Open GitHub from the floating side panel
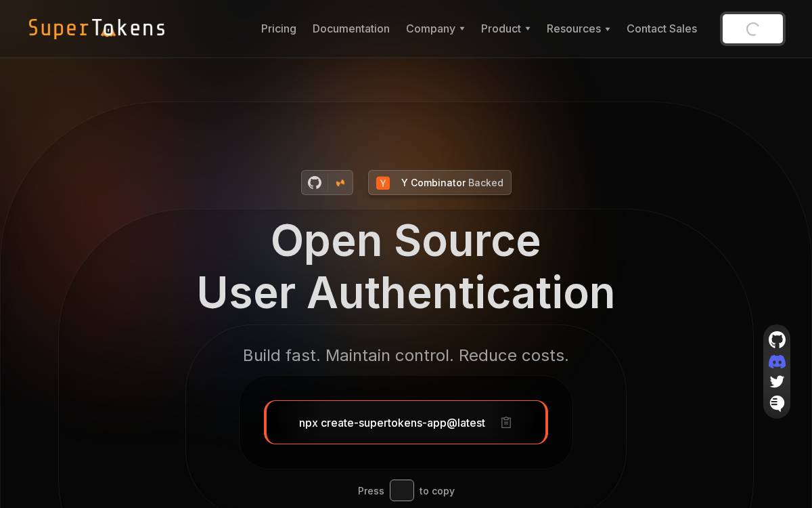 [x=777, y=340]
